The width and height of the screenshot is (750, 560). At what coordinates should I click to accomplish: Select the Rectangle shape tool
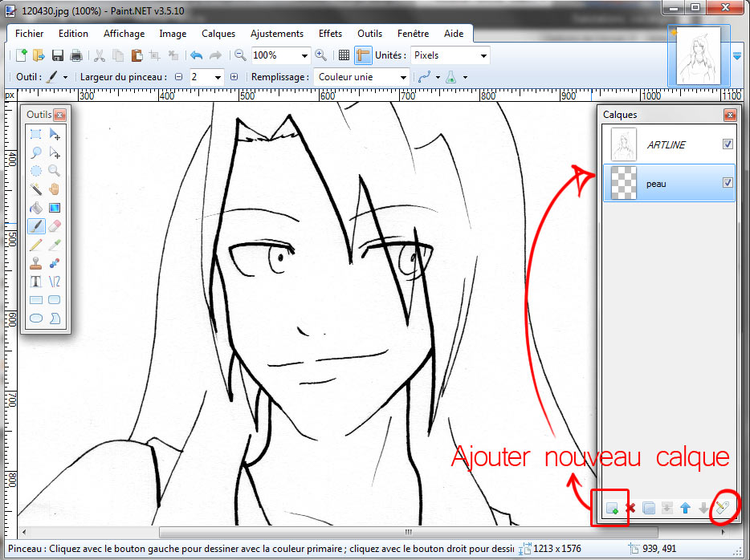[x=36, y=300]
